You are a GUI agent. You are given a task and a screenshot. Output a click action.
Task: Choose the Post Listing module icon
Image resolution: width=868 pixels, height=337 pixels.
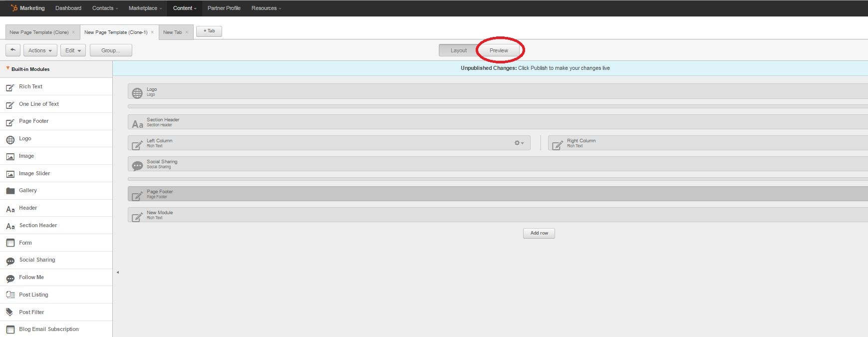[10, 295]
